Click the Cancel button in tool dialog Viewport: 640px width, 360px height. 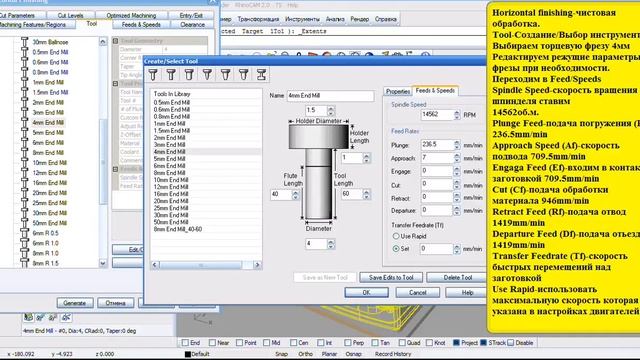pyautogui.click(x=418, y=293)
